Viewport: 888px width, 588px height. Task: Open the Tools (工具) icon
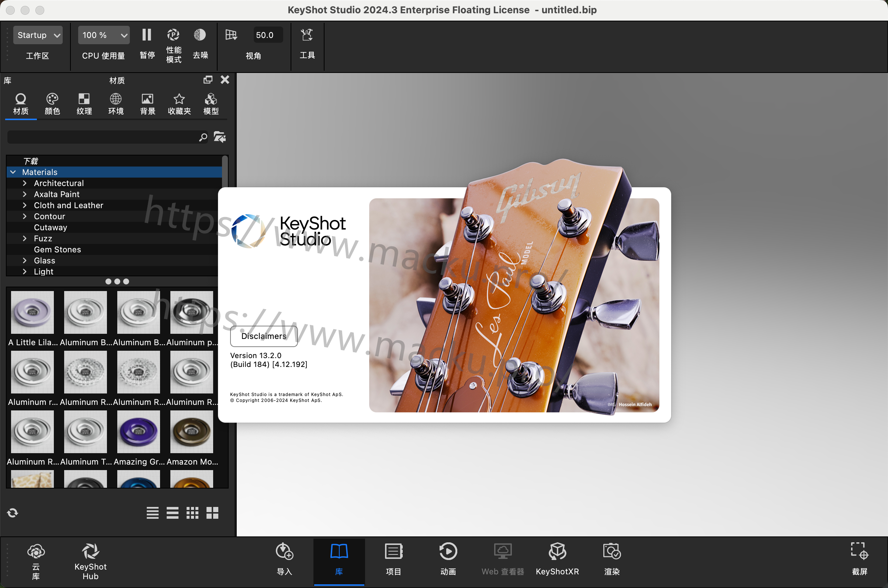click(x=307, y=35)
